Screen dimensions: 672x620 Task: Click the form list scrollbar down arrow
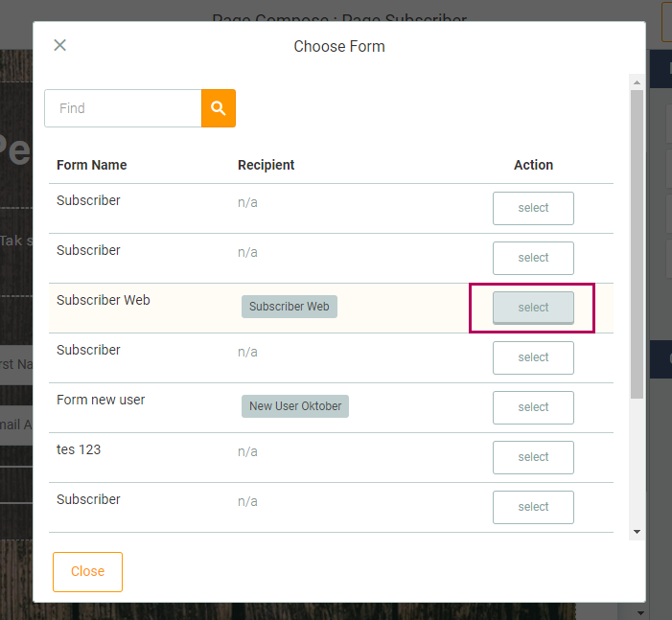637,532
